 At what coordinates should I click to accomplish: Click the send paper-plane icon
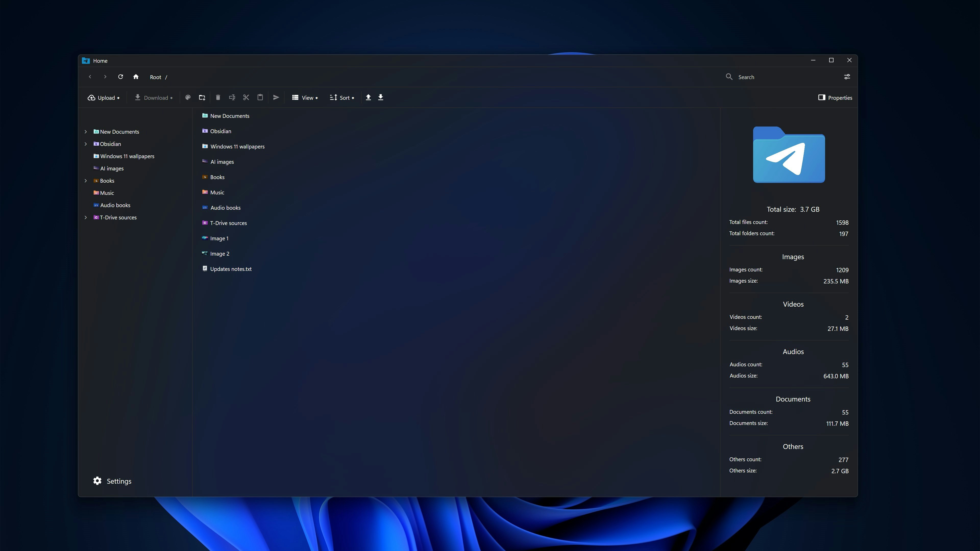coord(276,98)
